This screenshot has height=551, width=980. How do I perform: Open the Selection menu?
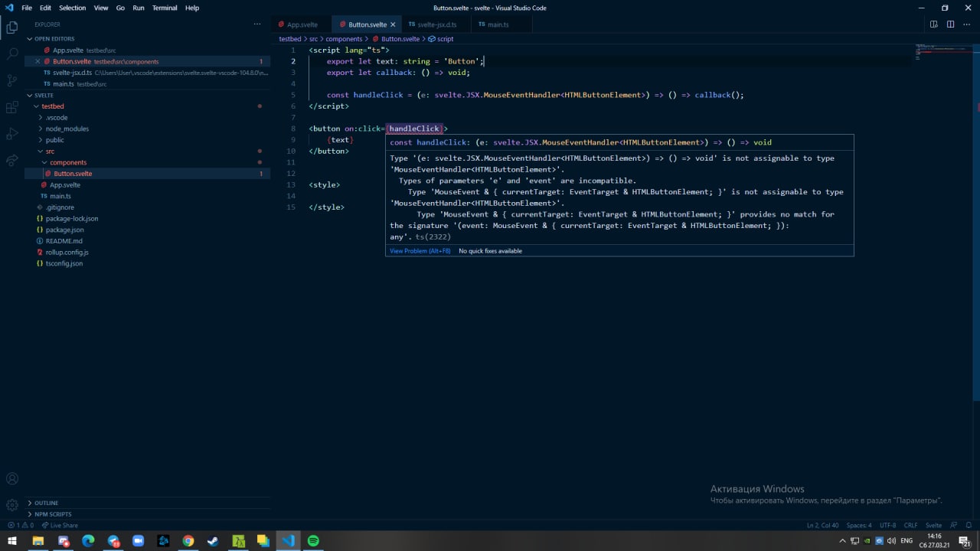(73, 8)
